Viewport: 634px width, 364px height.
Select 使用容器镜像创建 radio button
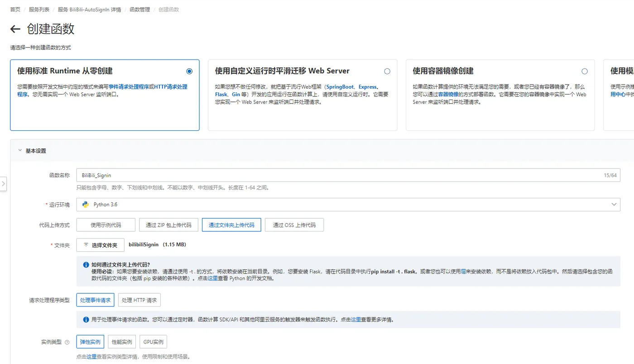[585, 71]
